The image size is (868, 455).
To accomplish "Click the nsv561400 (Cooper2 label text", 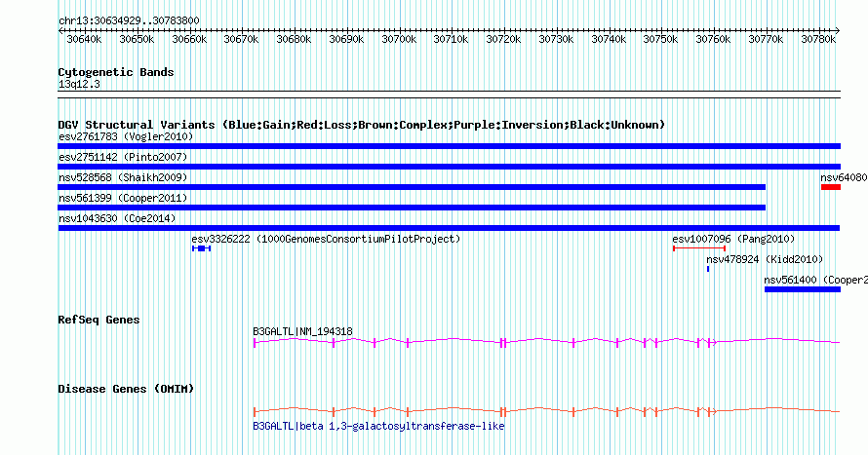I will pyautogui.click(x=816, y=280).
